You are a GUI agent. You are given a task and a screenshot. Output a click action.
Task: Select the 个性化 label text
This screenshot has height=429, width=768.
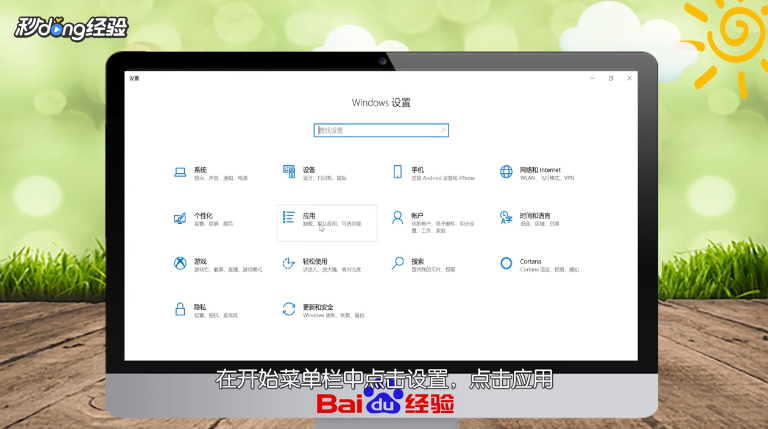(x=203, y=215)
